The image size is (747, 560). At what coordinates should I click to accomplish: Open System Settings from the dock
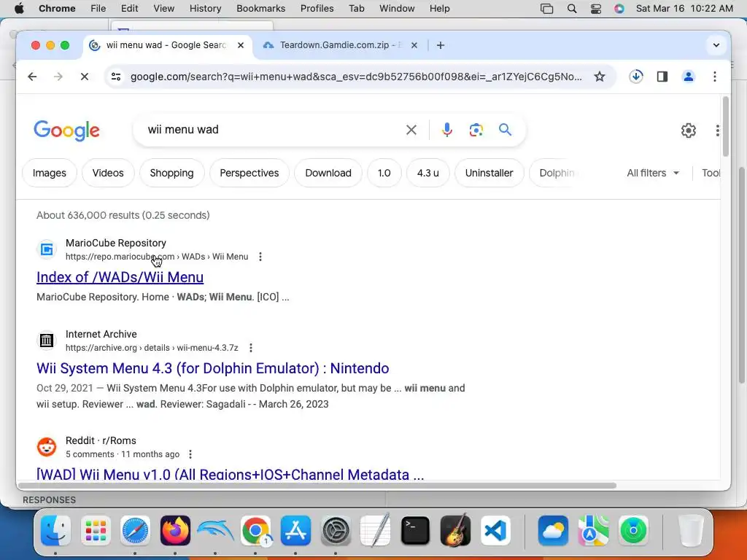[336, 531]
